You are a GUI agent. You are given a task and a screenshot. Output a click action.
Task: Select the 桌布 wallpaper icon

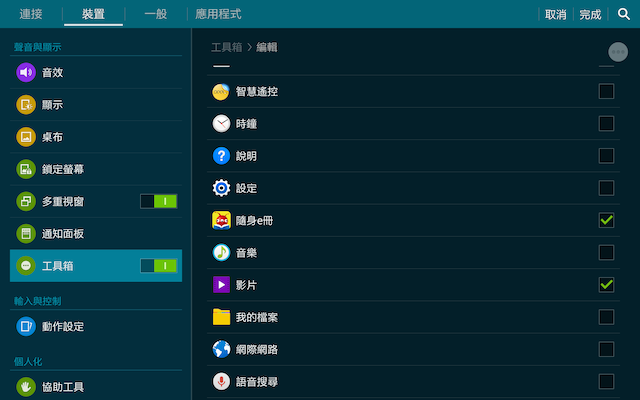click(x=26, y=137)
